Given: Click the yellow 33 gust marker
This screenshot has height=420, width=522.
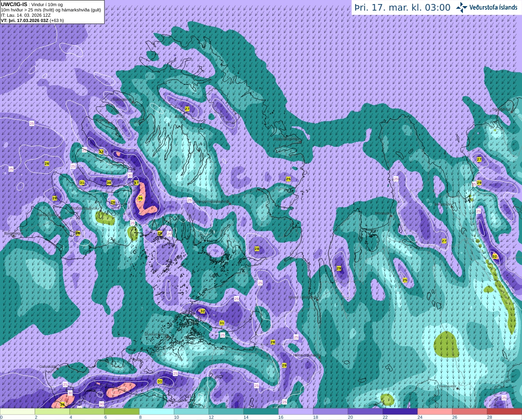Looking at the screenshot, I should (101, 152).
